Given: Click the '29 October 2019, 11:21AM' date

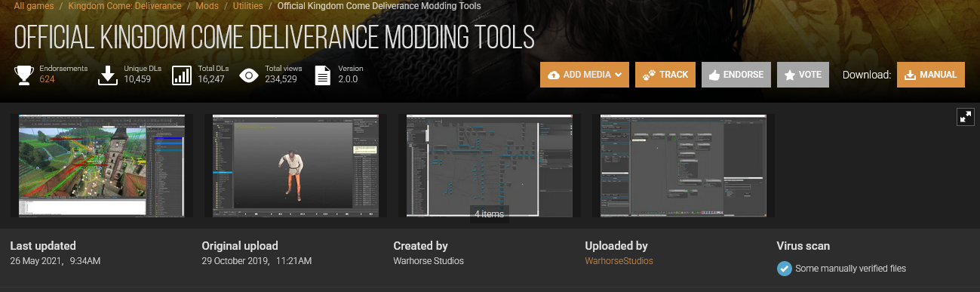Looking at the screenshot, I should (x=257, y=261).
